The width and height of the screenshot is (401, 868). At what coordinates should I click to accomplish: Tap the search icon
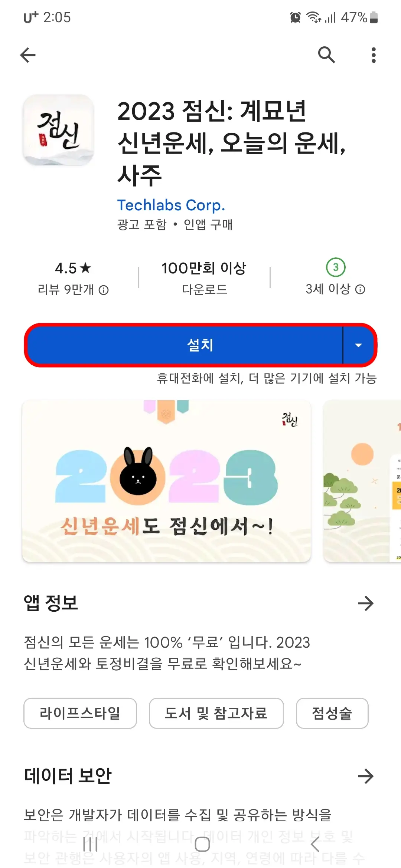[326, 55]
